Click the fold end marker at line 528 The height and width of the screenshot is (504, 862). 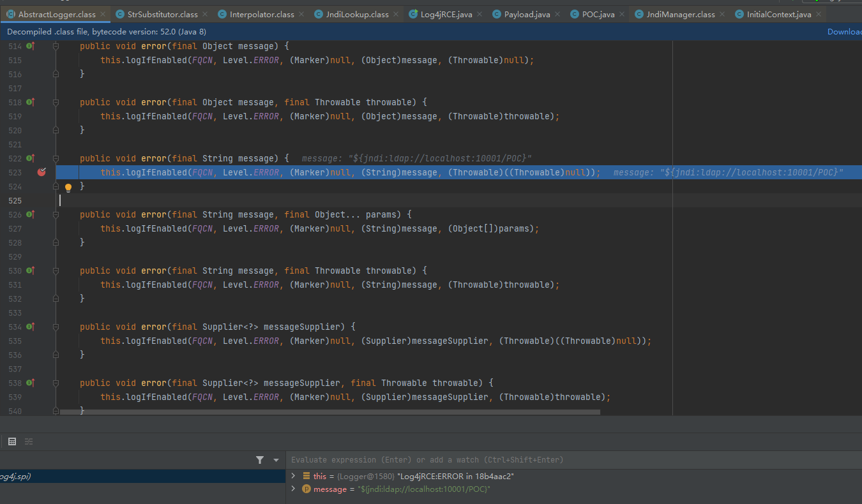pyautogui.click(x=56, y=242)
